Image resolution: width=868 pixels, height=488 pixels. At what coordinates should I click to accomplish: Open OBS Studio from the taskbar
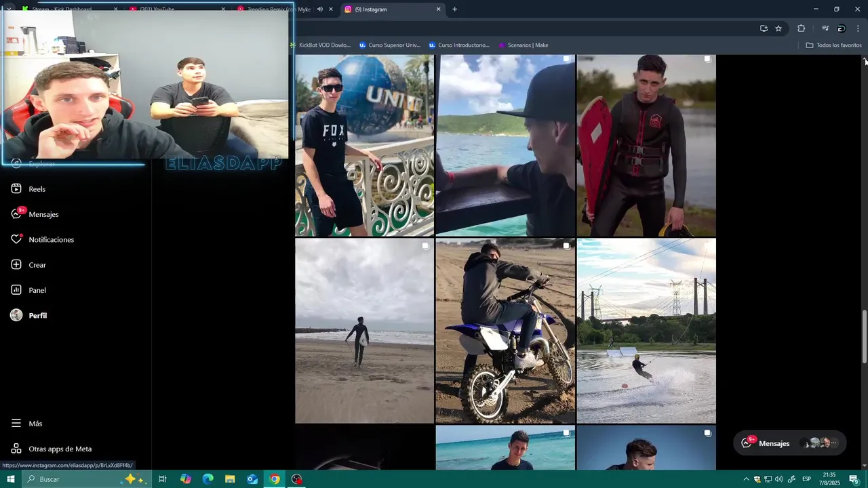tap(297, 479)
